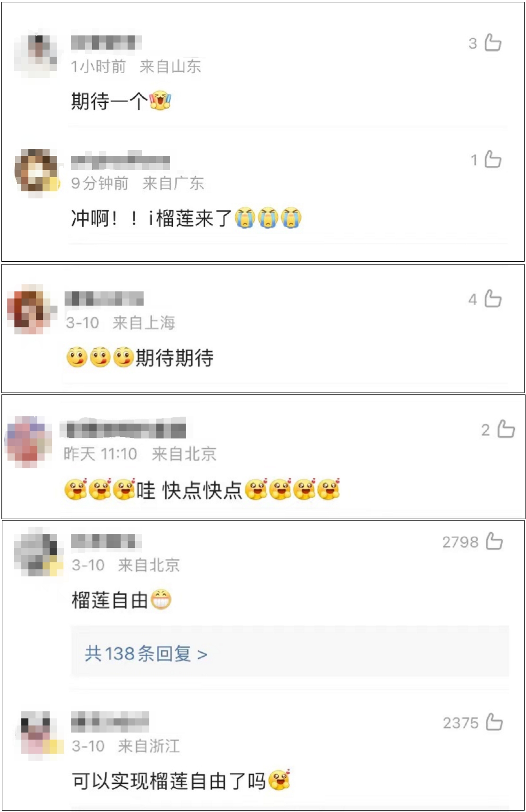Open the blurred username above "1小时前"
This screenshot has height=812, width=526.
106,43
